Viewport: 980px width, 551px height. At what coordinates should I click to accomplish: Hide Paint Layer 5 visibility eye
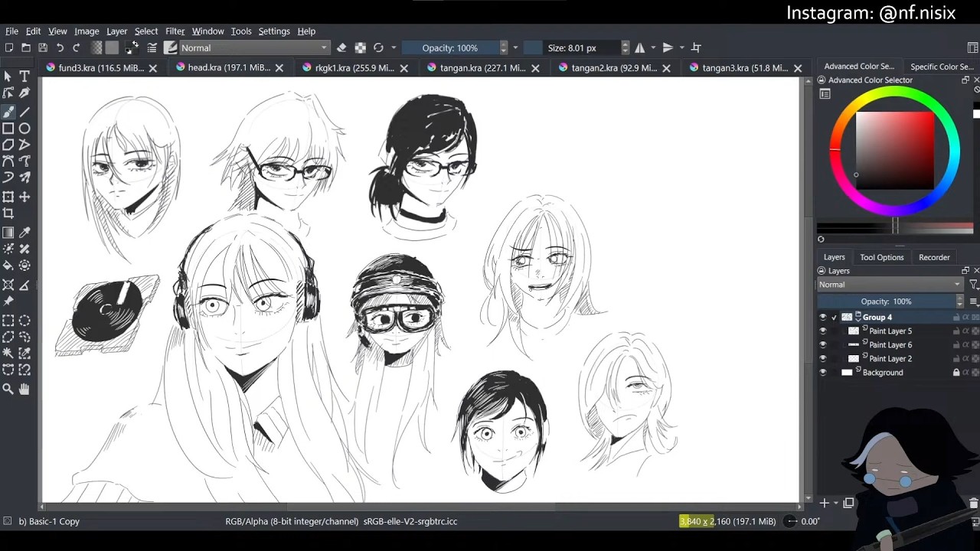pyautogui.click(x=823, y=331)
